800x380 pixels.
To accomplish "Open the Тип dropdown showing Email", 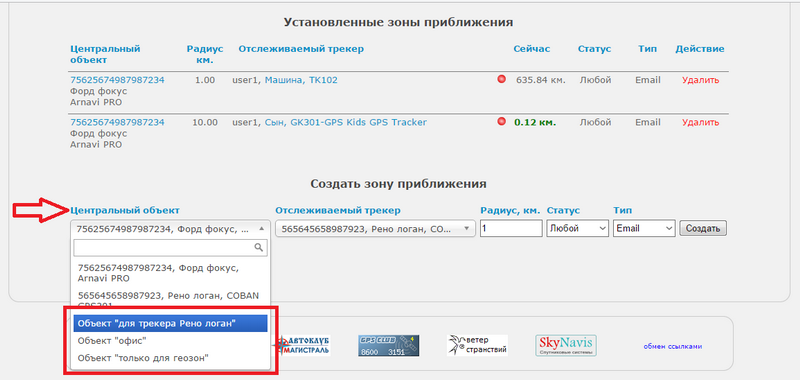I will (644, 229).
